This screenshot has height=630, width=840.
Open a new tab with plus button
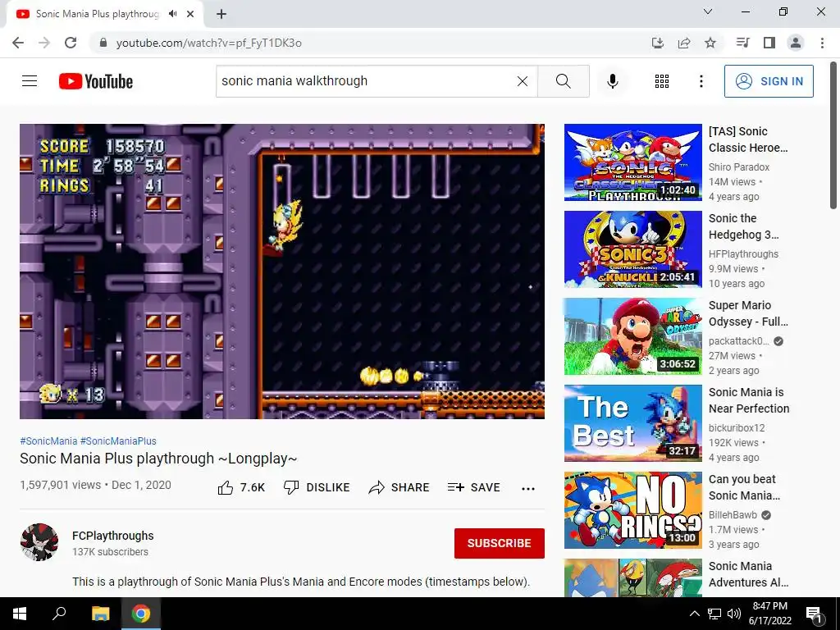[x=221, y=14]
